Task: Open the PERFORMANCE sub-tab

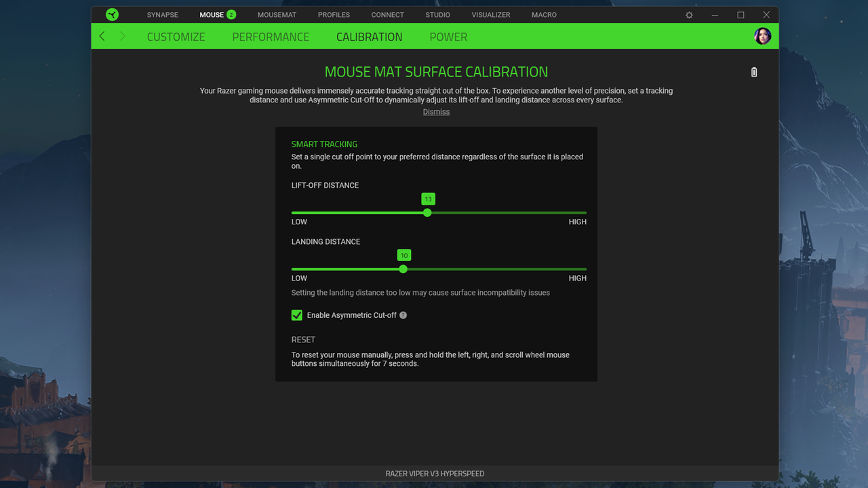Action: tap(271, 37)
